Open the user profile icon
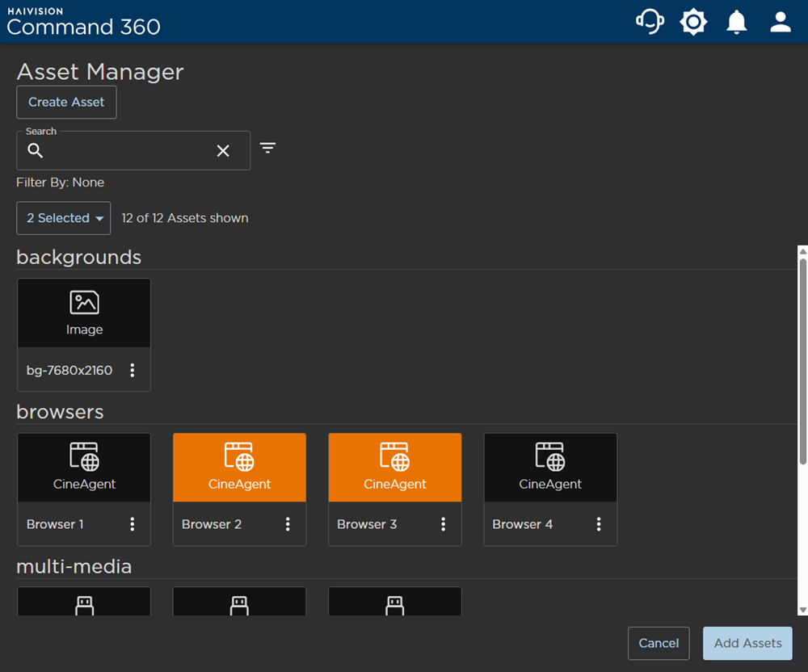Image resolution: width=808 pixels, height=672 pixels. [x=781, y=22]
